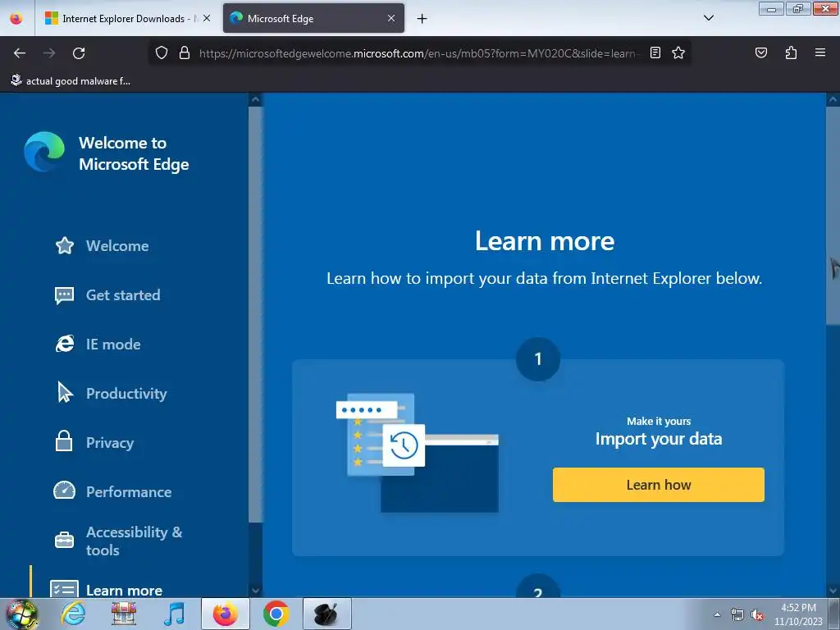Click the IE mode Internet Explorer icon

point(65,344)
